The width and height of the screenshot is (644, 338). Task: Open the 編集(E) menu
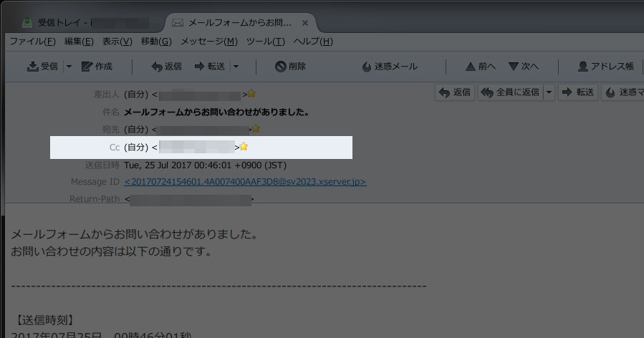[x=79, y=42]
